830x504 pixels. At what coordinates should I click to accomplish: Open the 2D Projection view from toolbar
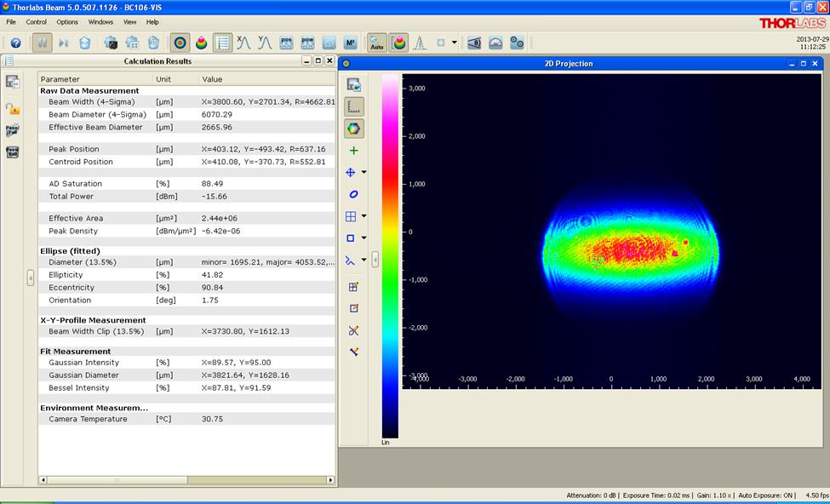click(x=180, y=43)
